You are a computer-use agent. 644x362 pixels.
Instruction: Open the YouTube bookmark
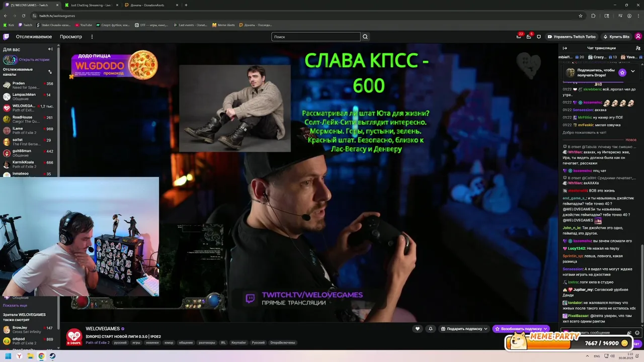click(x=84, y=25)
